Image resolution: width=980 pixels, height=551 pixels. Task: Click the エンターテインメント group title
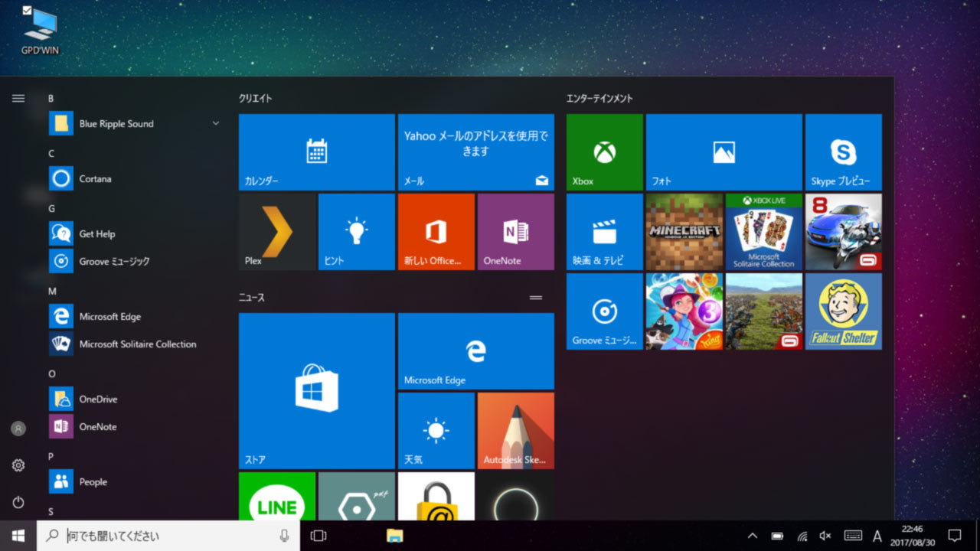tap(599, 98)
